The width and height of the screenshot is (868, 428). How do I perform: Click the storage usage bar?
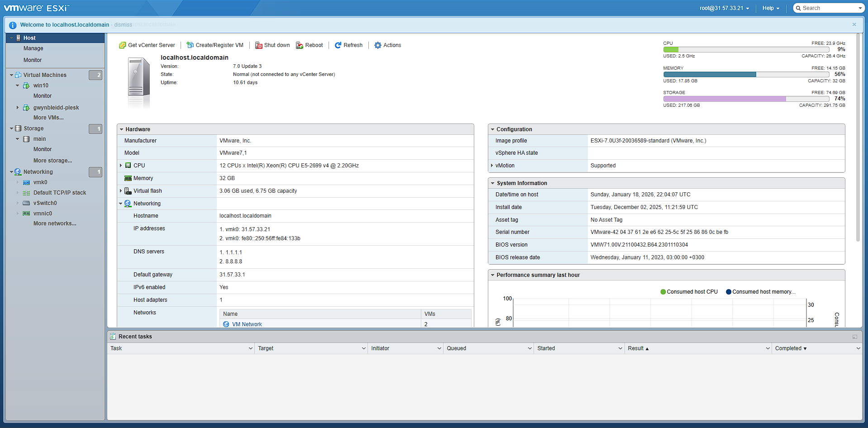point(746,99)
